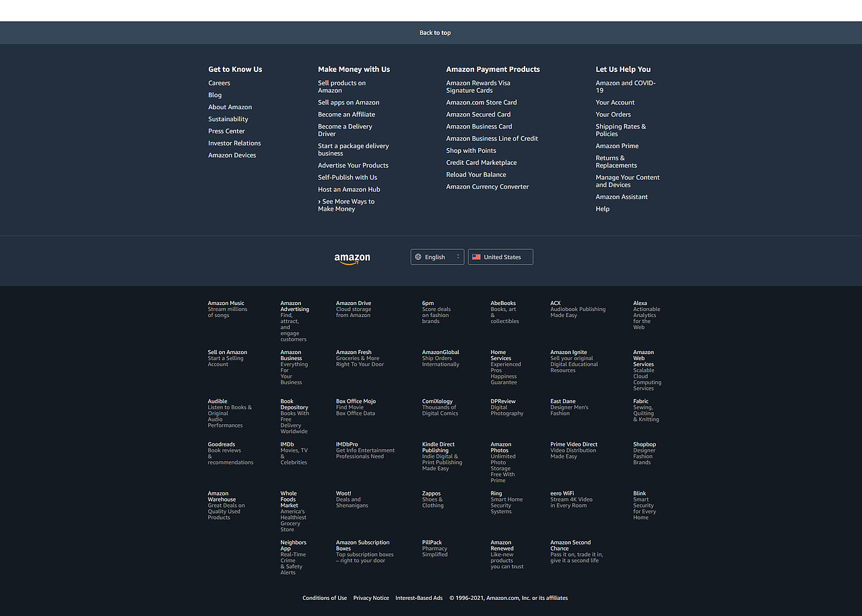Open AbeBooks link
The image size is (862, 616).
pos(504,312)
